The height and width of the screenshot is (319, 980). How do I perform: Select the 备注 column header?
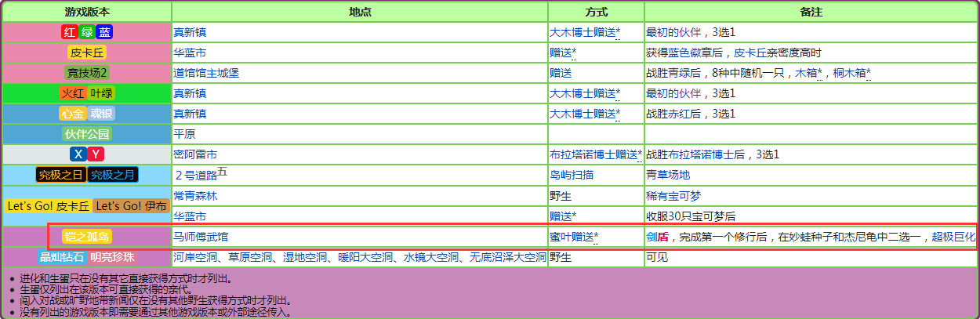(x=811, y=12)
